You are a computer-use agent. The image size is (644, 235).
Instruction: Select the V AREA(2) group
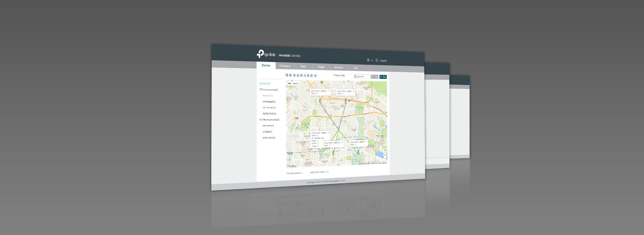[x=267, y=132]
